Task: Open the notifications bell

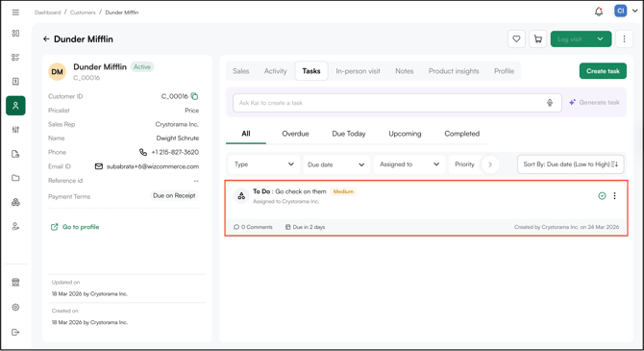Action: click(x=599, y=12)
